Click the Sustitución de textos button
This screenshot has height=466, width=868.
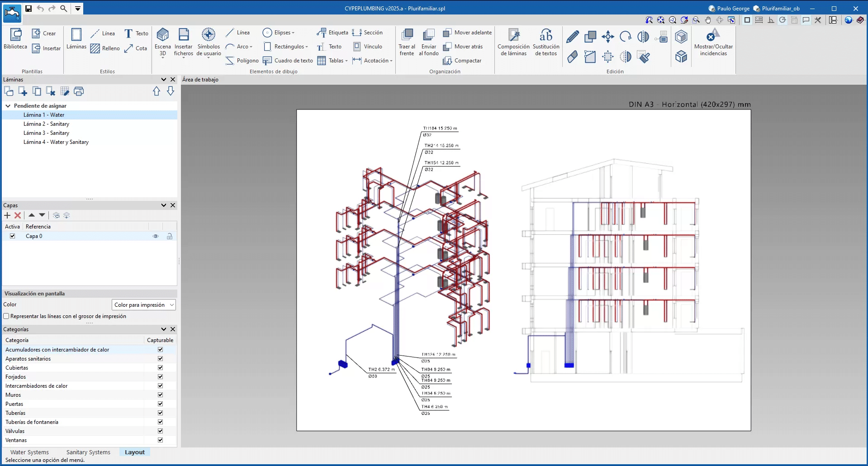pyautogui.click(x=546, y=43)
